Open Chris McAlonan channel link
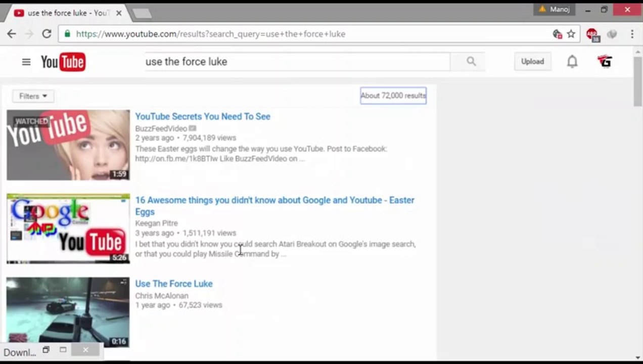This screenshot has height=364, width=643. coord(162,296)
